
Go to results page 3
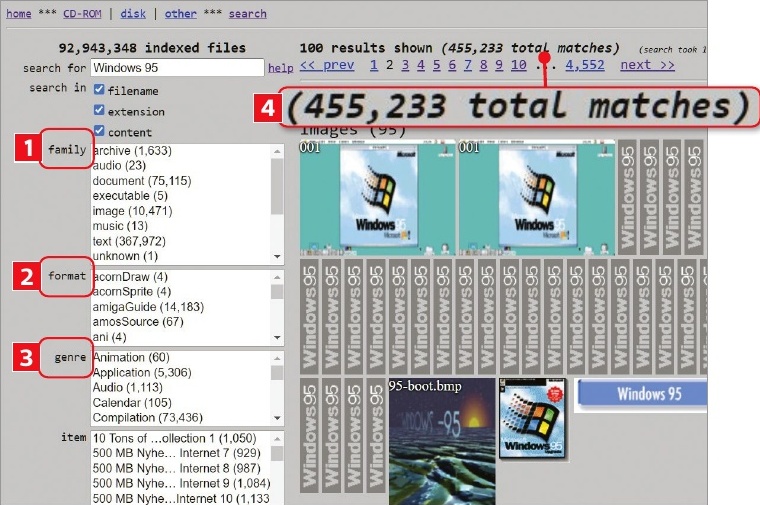coord(405,65)
